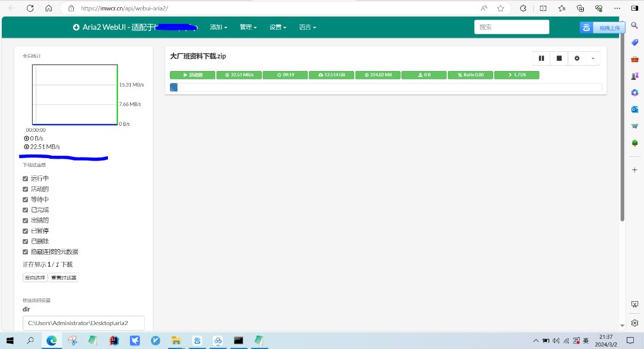The image size is (644, 349).
Task: Pause the 大厂班资料下载.zip download
Action: click(x=541, y=58)
